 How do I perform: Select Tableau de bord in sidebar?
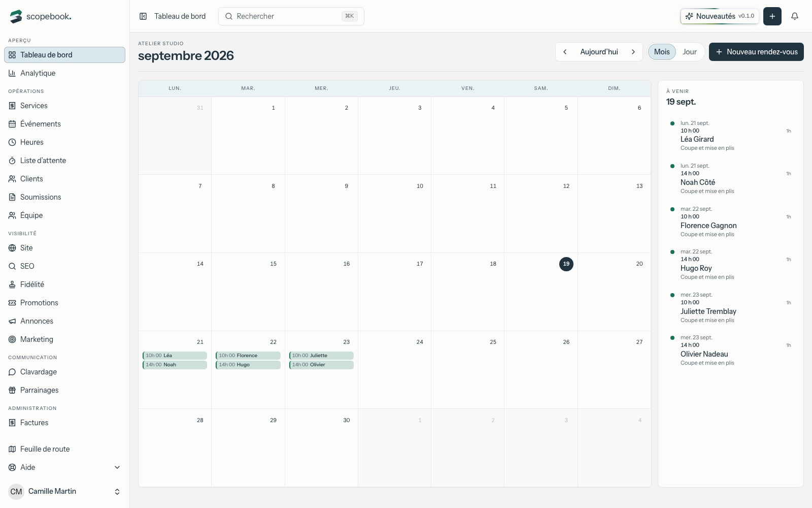(64, 55)
